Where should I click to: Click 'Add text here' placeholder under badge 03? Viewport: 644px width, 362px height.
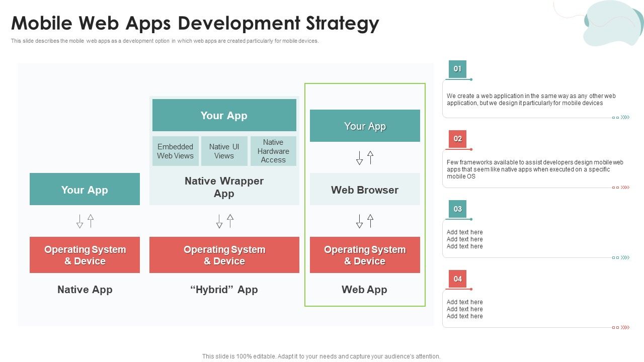(x=465, y=239)
